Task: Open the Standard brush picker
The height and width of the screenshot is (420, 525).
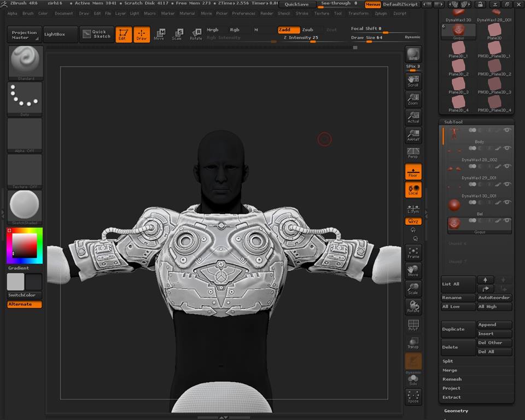Action: tap(25, 63)
